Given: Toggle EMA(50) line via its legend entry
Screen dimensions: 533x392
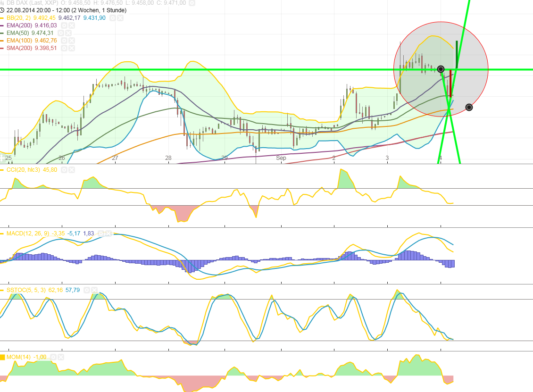Looking at the screenshot, I should click(17, 33).
